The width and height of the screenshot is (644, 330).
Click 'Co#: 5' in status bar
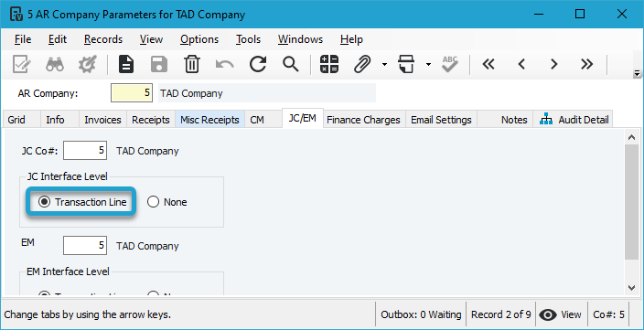click(608, 314)
